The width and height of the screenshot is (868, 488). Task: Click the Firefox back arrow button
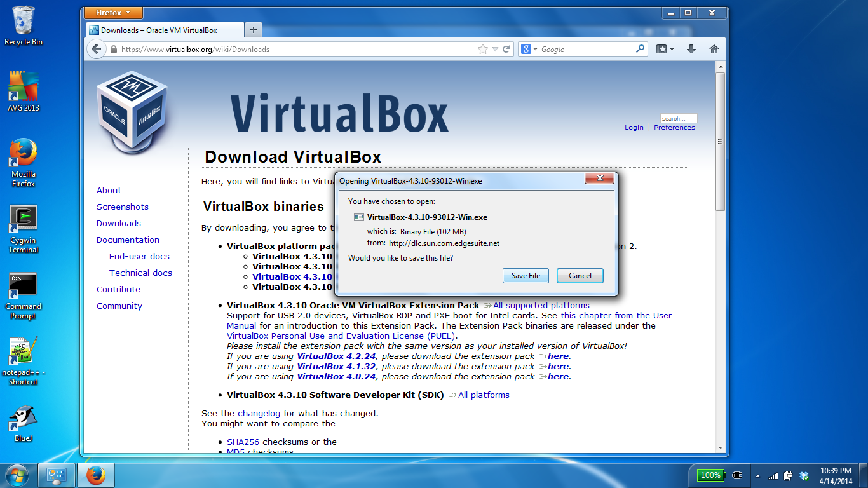pyautogui.click(x=96, y=49)
